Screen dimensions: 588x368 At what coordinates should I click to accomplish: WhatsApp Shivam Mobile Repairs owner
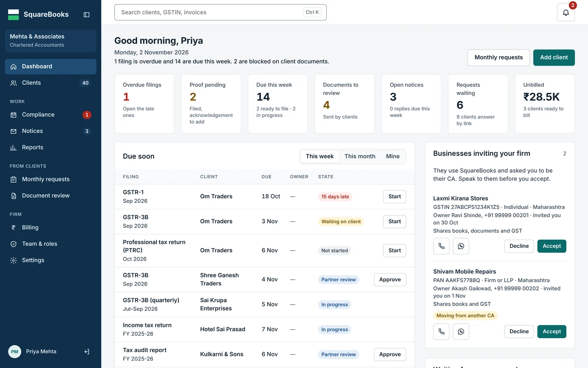461,332
